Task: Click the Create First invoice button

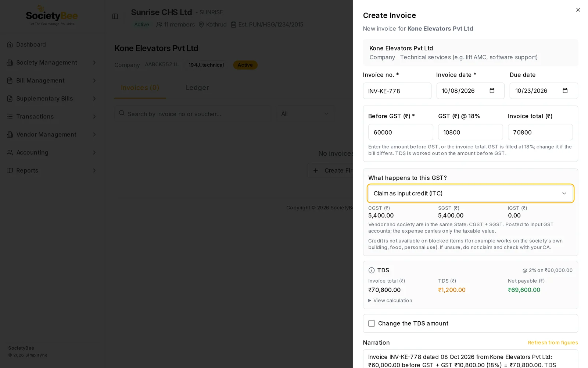Action: (x=330, y=171)
